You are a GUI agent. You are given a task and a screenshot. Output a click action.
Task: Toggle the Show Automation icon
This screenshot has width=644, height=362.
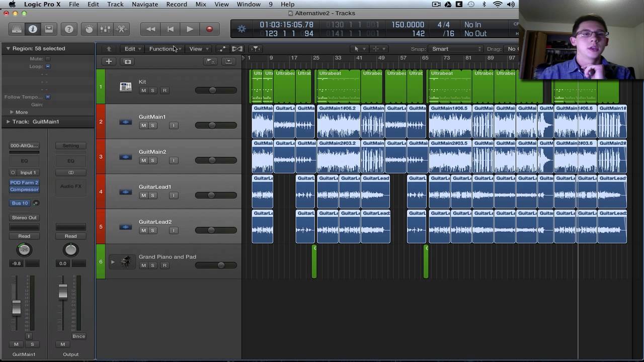pos(222,49)
